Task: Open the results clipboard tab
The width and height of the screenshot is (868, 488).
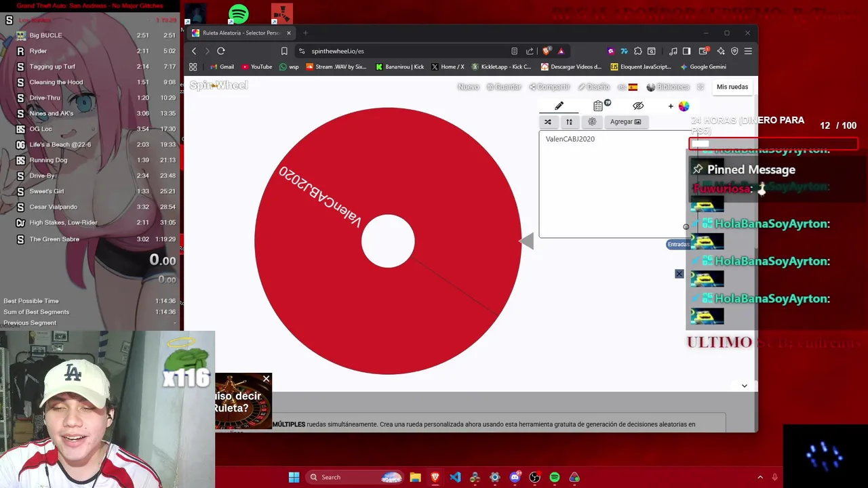Action: tap(599, 106)
